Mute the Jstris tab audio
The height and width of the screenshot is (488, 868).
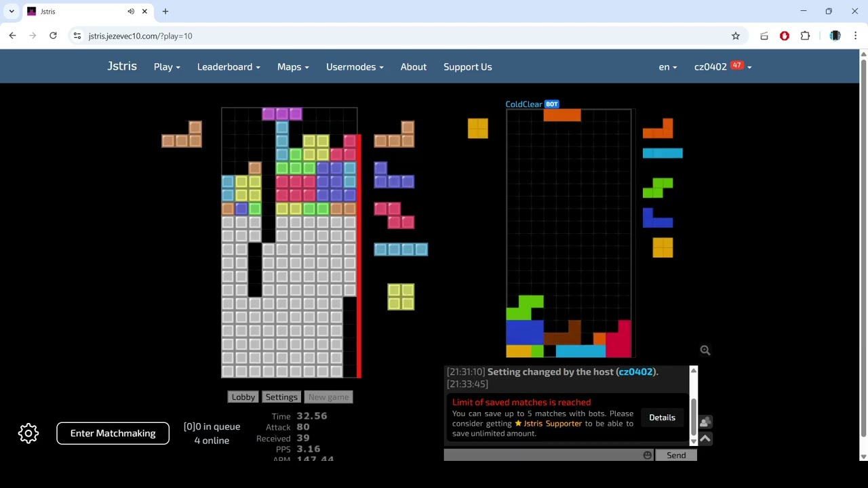coord(131,12)
